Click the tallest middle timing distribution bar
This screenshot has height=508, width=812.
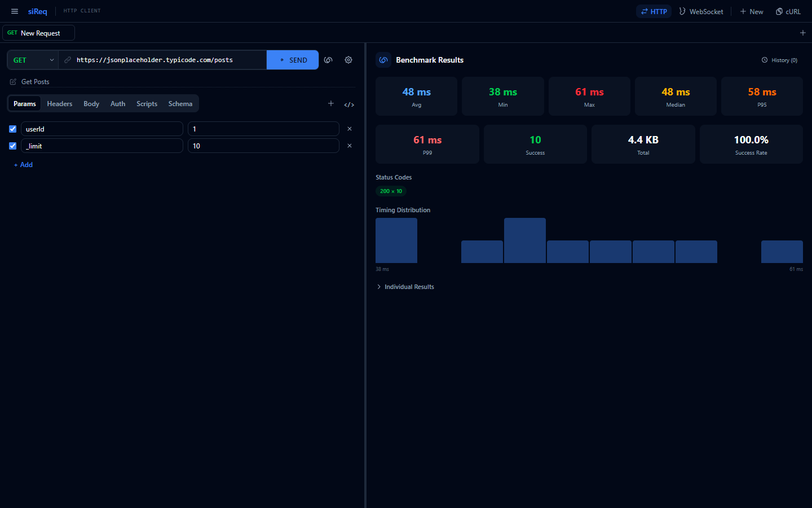525,240
